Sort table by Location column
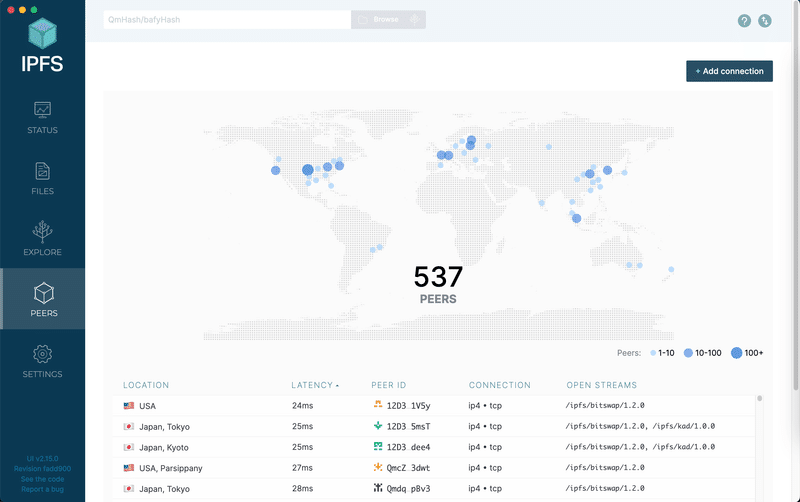The height and width of the screenshot is (502, 800). pyautogui.click(x=146, y=385)
